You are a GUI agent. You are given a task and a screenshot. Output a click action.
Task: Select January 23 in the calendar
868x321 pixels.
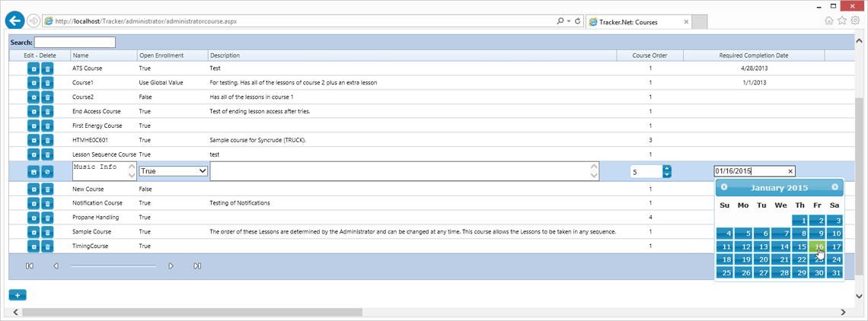pyautogui.click(x=819, y=259)
